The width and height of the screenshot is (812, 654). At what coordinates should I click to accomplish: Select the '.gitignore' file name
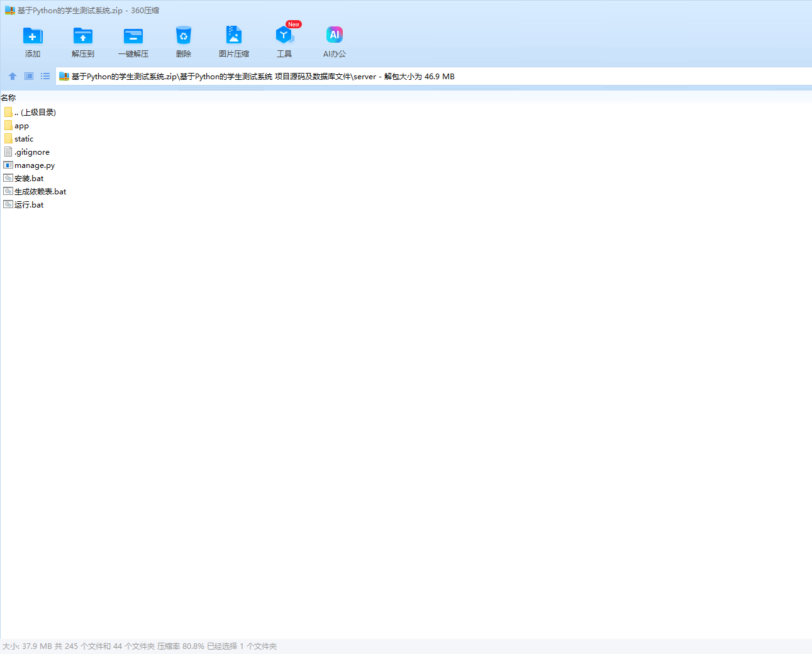pyautogui.click(x=32, y=152)
